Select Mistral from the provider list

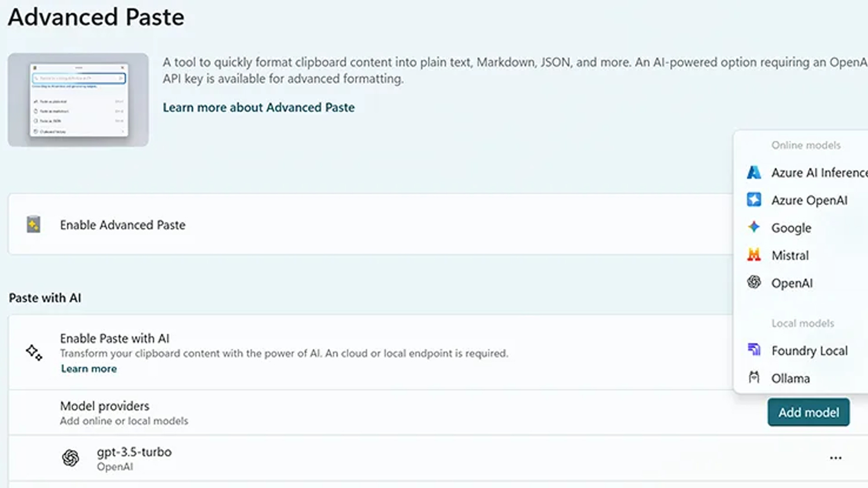(790, 256)
